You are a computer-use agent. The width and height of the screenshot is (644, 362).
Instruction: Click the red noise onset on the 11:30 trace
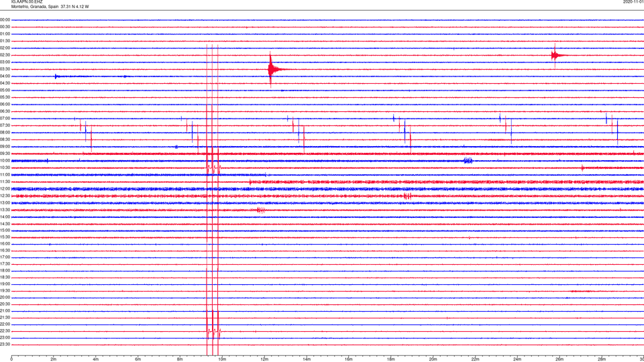(x=250, y=182)
